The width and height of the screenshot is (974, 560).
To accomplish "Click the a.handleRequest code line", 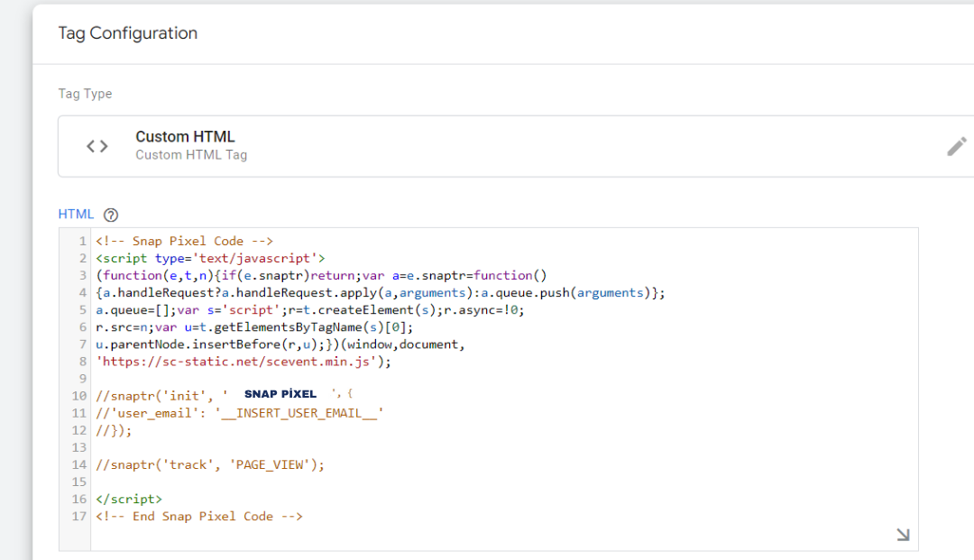I will (381, 292).
